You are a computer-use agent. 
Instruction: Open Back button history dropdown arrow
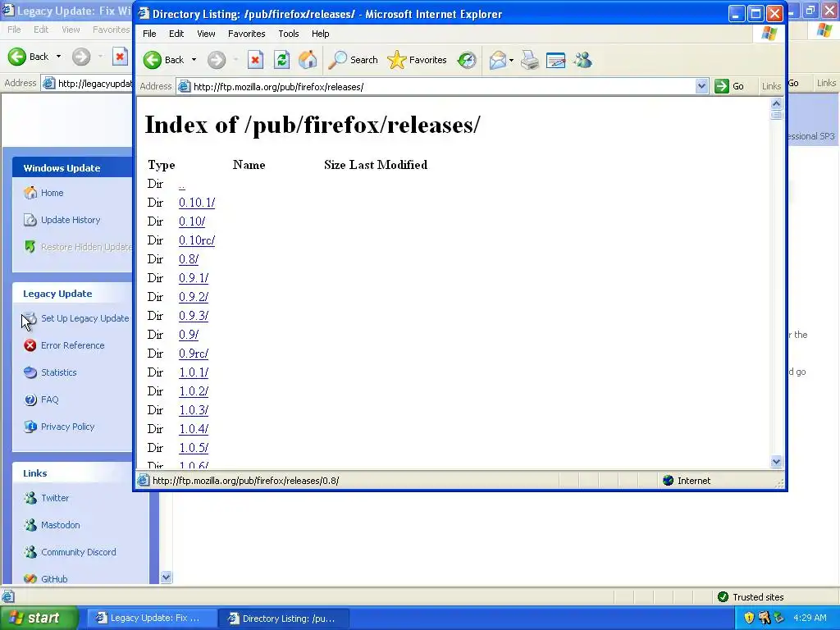pos(194,60)
